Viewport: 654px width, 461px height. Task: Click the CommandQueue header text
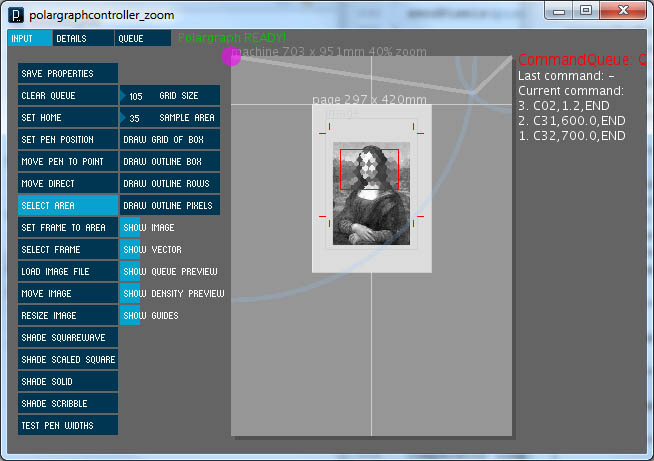(x=581, y=60)
